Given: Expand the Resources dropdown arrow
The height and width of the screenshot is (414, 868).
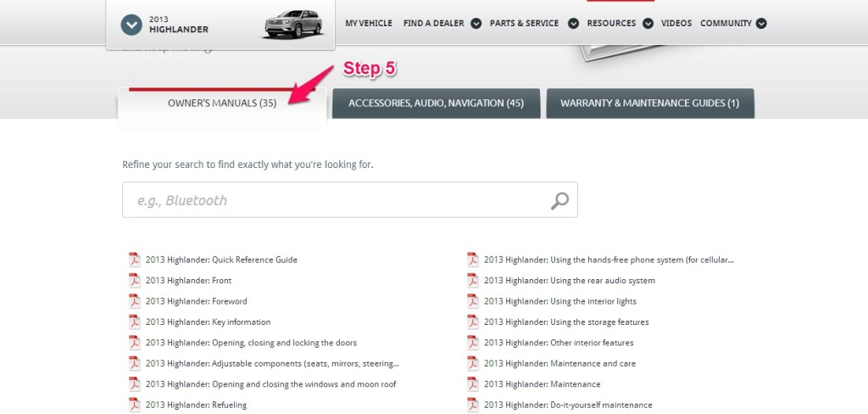Looking at the screenshot, I should (x=648, y=23).
